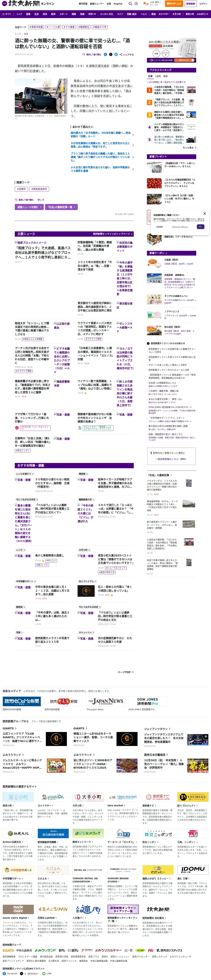Click the marie claire logo
The height and width of the screenshot is (980, 211).
[x=18, y=909]
